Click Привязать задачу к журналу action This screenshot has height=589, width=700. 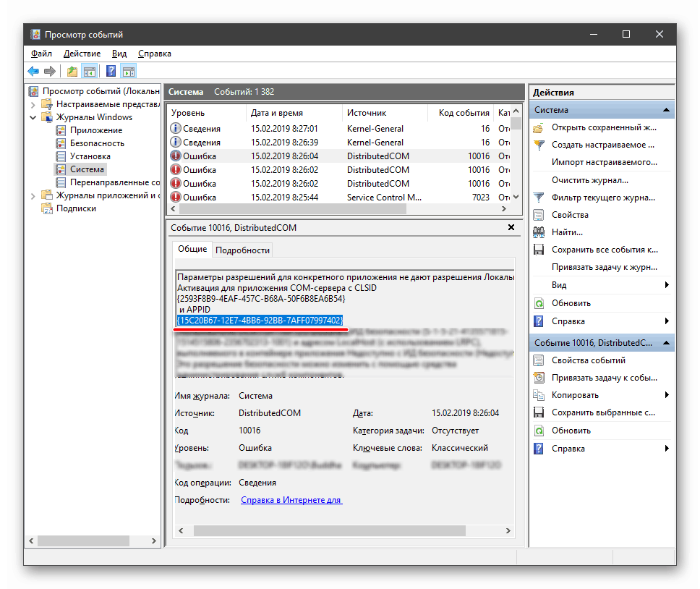click(604, 267)
